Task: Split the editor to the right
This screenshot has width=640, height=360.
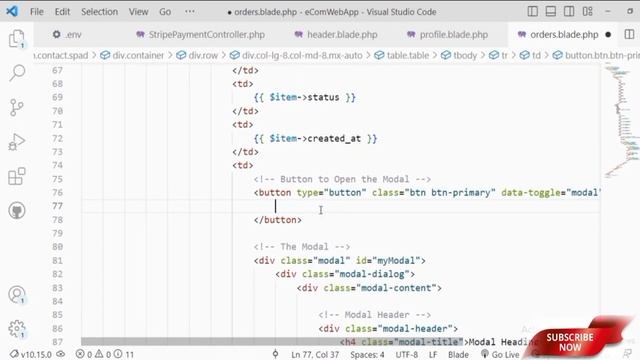Action: 629,34
